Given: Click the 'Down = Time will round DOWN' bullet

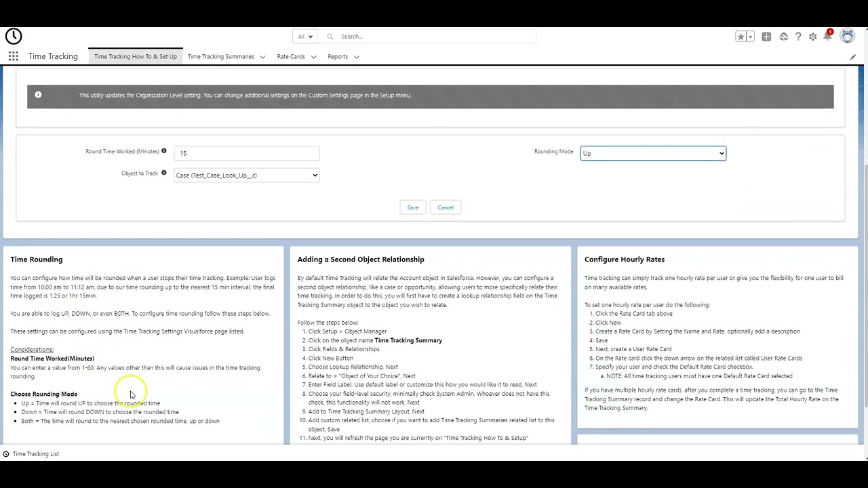Looking at the screenshot, I should pyautogui.click(x=100, y=412).
